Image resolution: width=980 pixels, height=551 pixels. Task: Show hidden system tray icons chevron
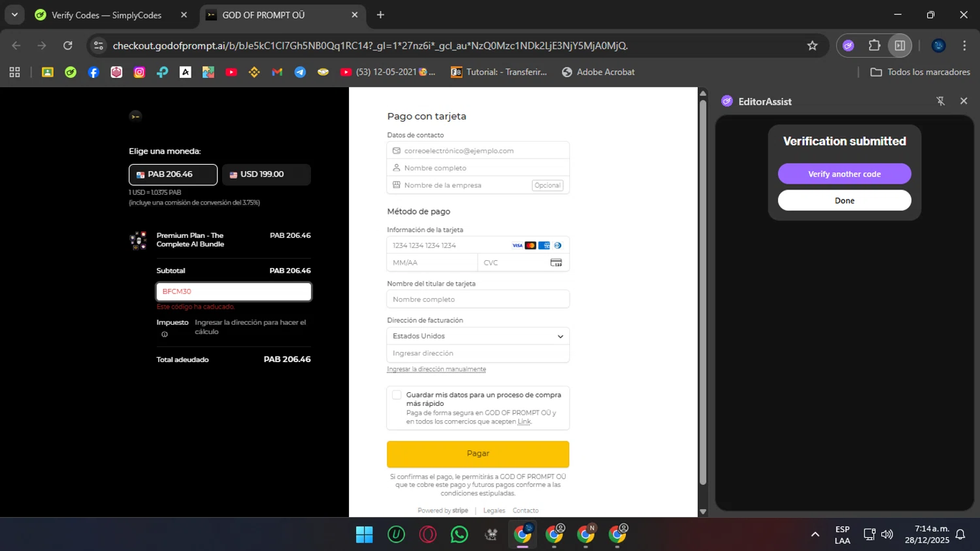(x=815, y=535)
